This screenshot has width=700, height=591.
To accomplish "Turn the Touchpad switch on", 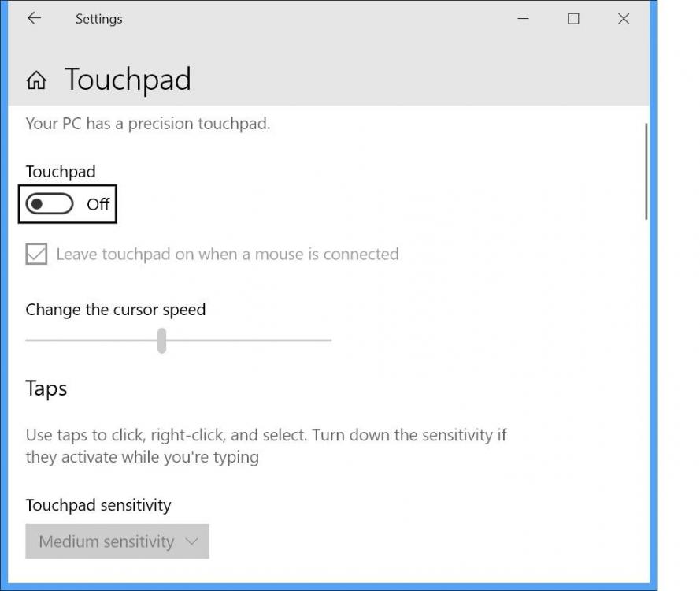I will [x=50, y=204].
